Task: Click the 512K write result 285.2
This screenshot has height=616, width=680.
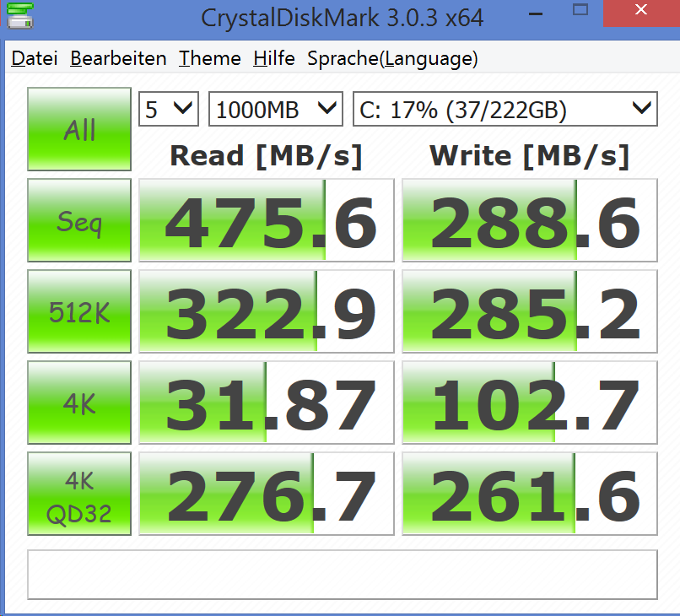Action: (x=530, y=311)
